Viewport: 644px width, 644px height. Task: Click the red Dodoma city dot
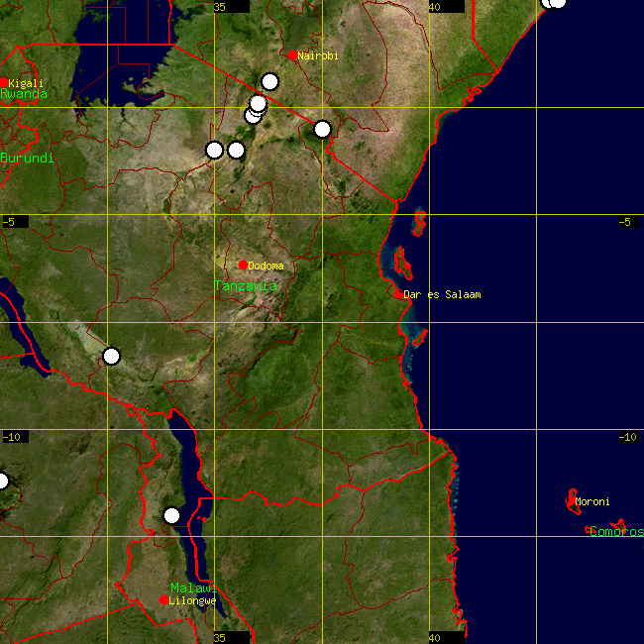click(243, 265)
